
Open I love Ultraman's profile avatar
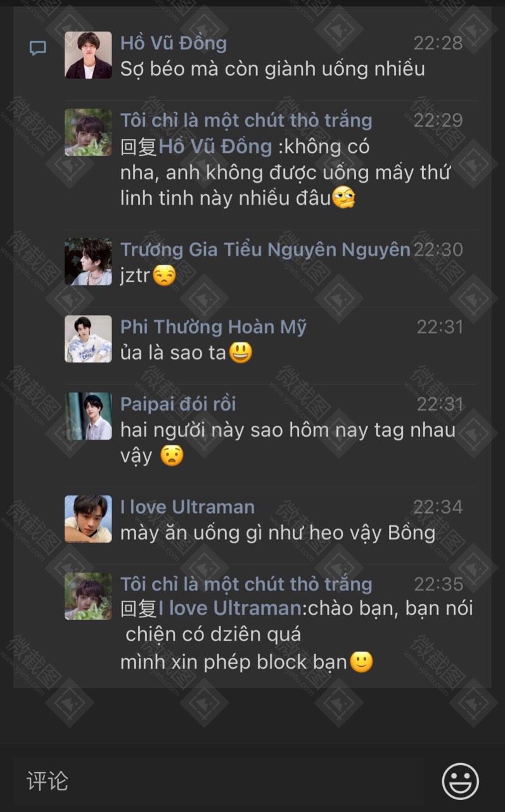[88, 519]
